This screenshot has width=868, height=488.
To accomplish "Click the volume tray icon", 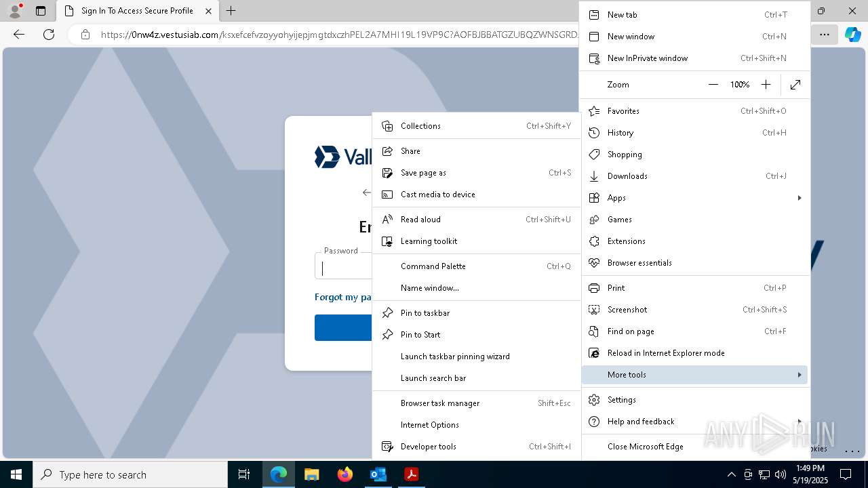I will [780, 474].
